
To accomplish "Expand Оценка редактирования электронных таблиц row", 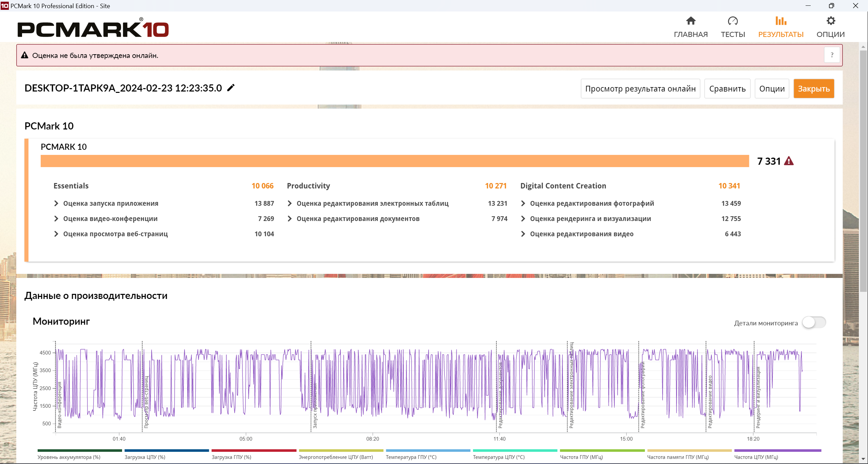I will pyautogui.click(x=290, y=203).
